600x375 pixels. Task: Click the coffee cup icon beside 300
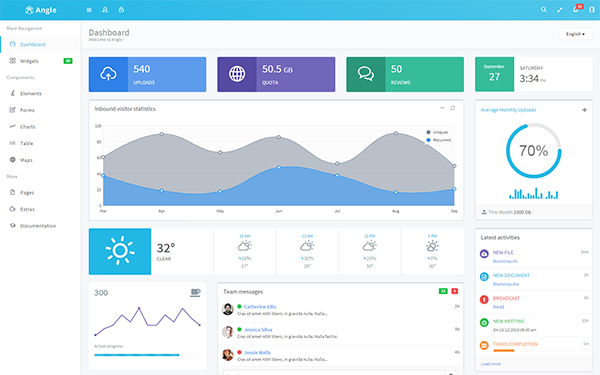(195, 293)
